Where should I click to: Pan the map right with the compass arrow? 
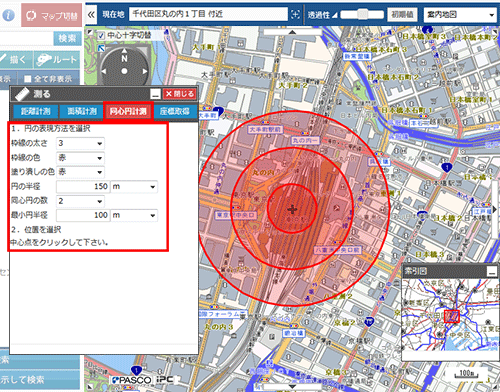pos(145,71)
